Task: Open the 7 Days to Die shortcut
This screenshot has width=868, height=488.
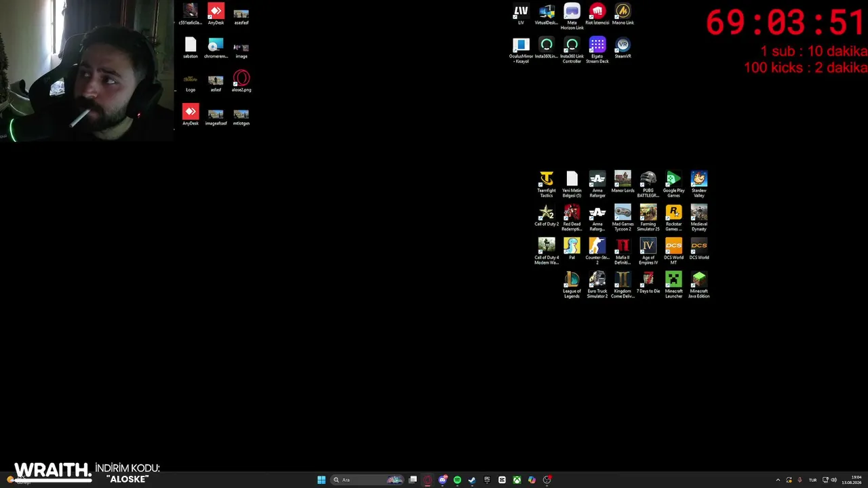Action: (648, 283)
